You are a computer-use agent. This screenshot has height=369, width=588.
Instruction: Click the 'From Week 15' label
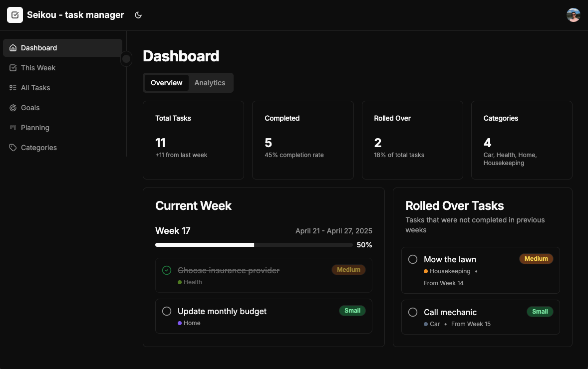471,324
